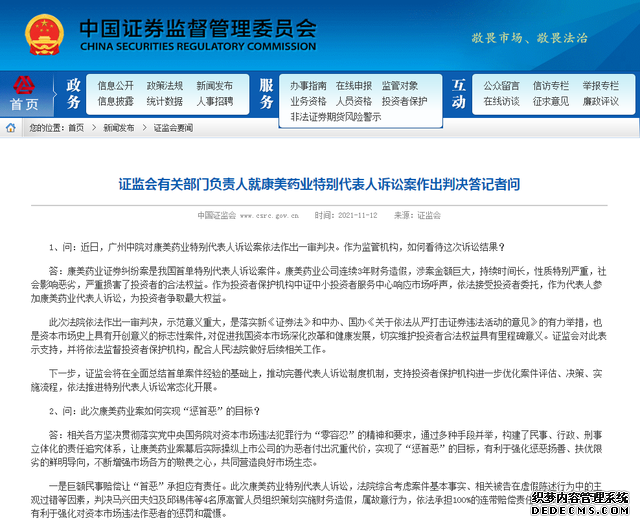640x525 pixels.
Task: Click the home house icon in breadcrumb
Action: pos(11,128)
